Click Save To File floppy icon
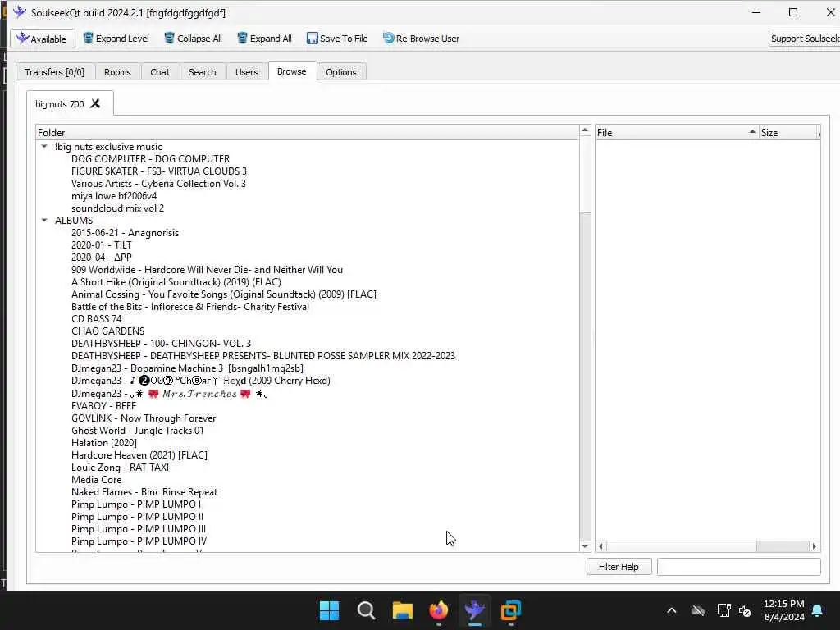The image size is (840, 630). click(x=312, y=39)
